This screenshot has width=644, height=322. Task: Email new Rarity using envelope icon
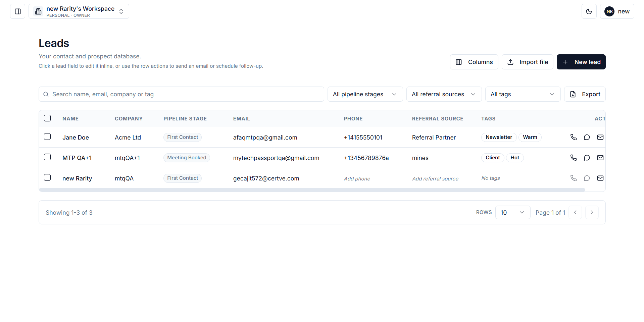point(600,178)
